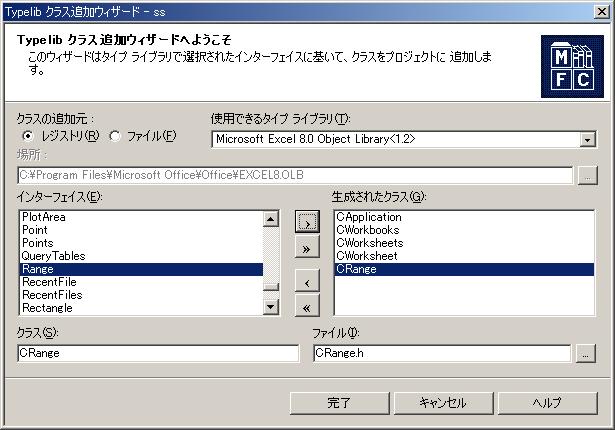Add selected interface with single arrow button
This screenshot has height=430, width=615.
307,222
